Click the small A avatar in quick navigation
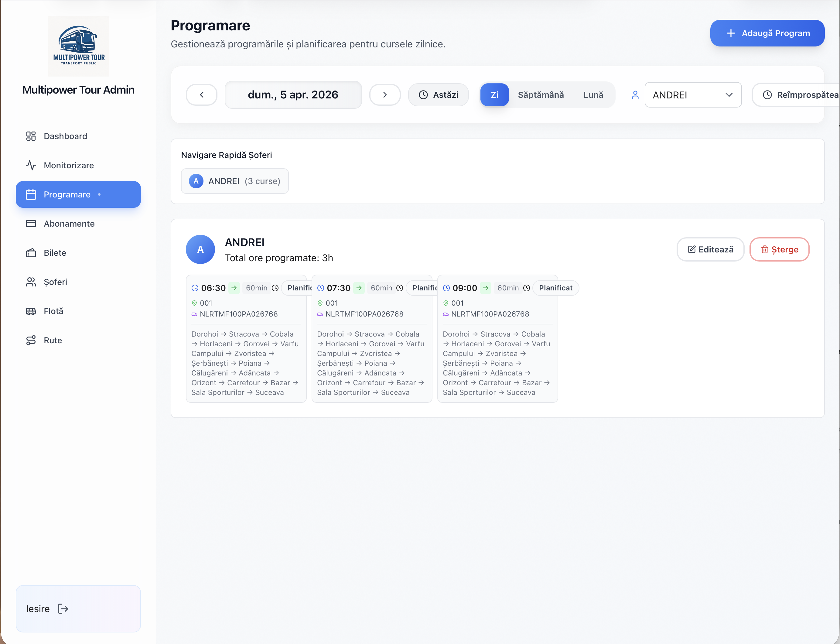The image size is (840, 644). coord(196,181)
